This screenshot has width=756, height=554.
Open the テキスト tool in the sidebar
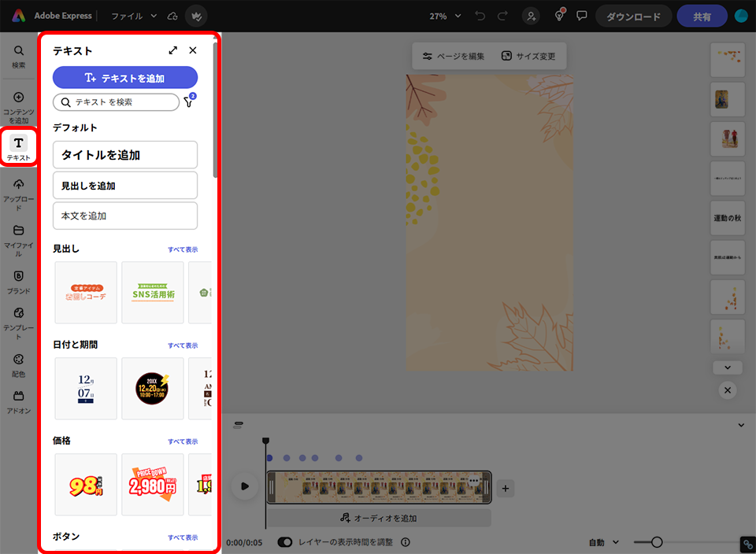[x=19, y=147]
